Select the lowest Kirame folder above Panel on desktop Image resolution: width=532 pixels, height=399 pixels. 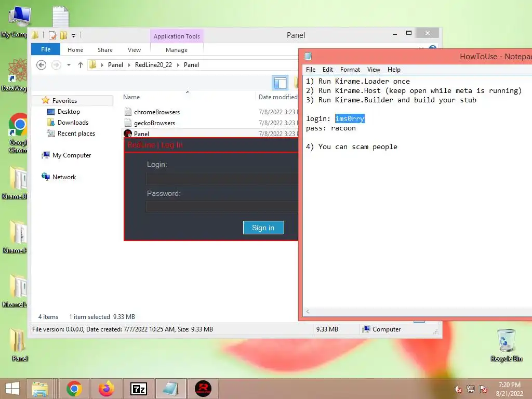tap(16, 291)
